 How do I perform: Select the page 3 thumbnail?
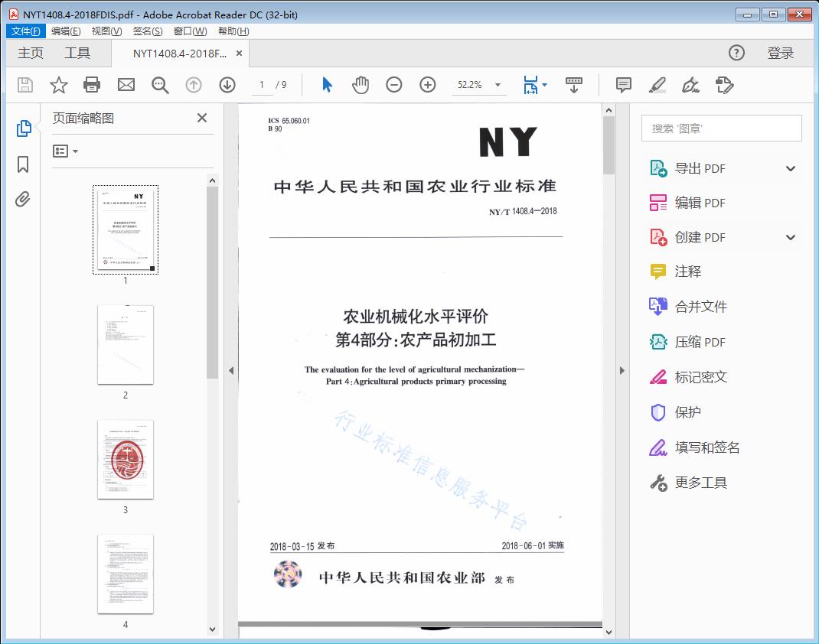[x=126, y=459]
